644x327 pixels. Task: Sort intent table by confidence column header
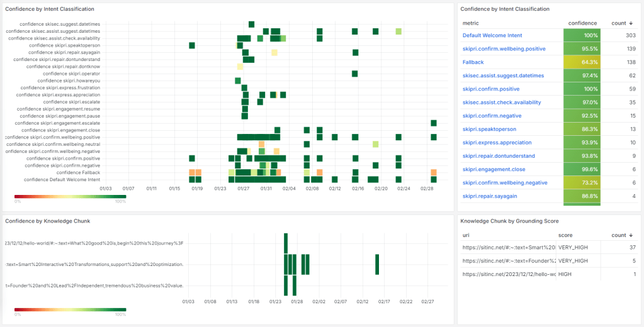[582, 23]
